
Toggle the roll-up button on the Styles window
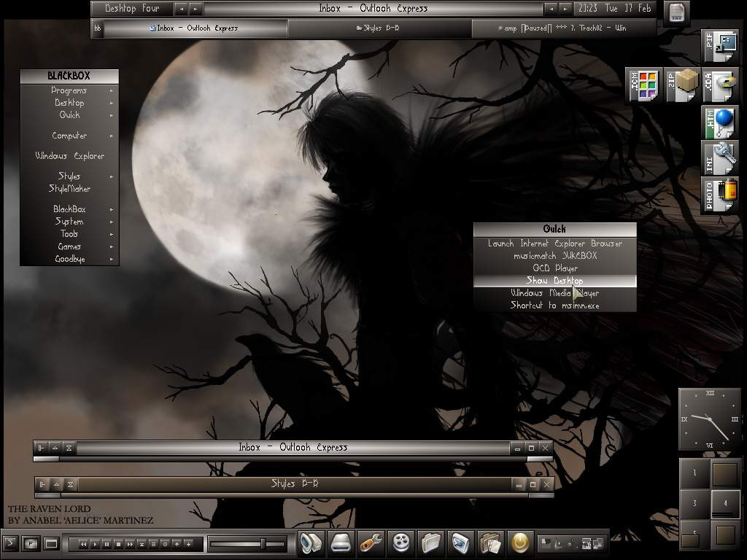click(x=70, y=484)
